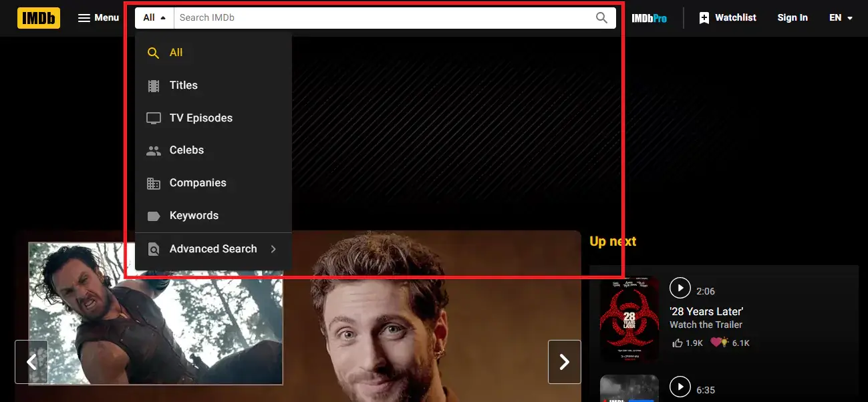Click the magnifying glass search icon
The width and height of the screenshot is (868, 402).
tap(601, 18)
